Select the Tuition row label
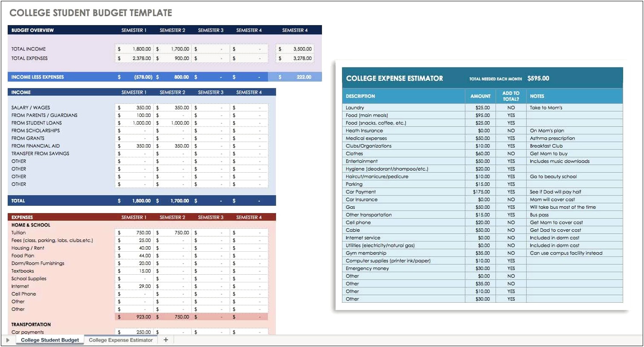This screenshot has height=347, width=644. 18,233
